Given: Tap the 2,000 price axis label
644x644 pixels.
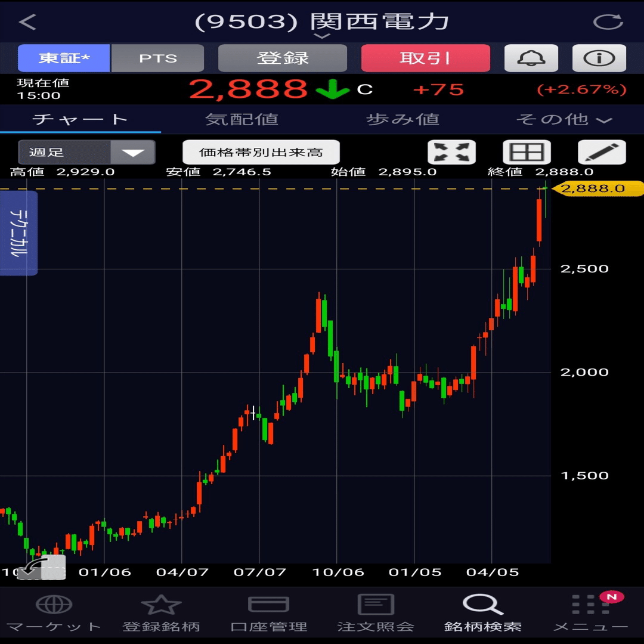Looking at the screenshot, I should [x=584, y=372].
